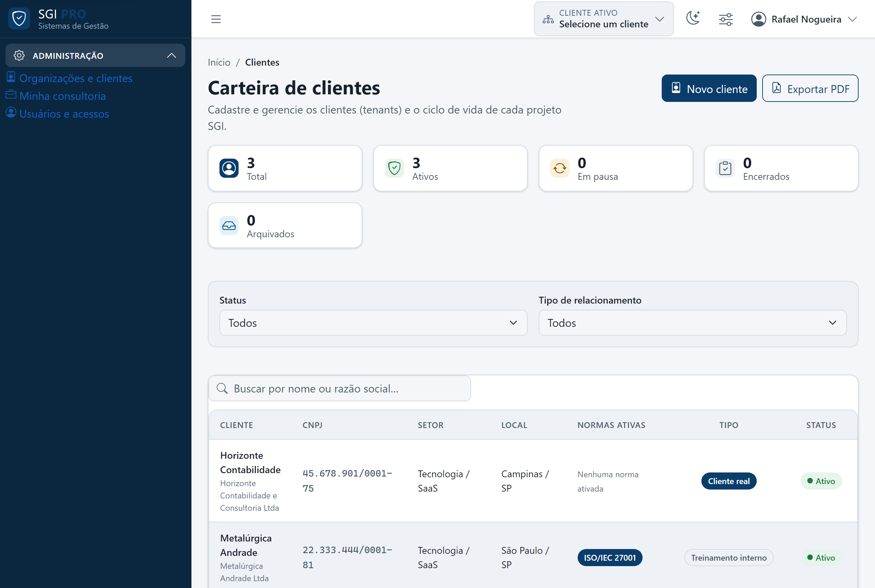Screen dimensions: 875x588
Task: Open the Horizonte Contabilidade client row
Action: 533,481
